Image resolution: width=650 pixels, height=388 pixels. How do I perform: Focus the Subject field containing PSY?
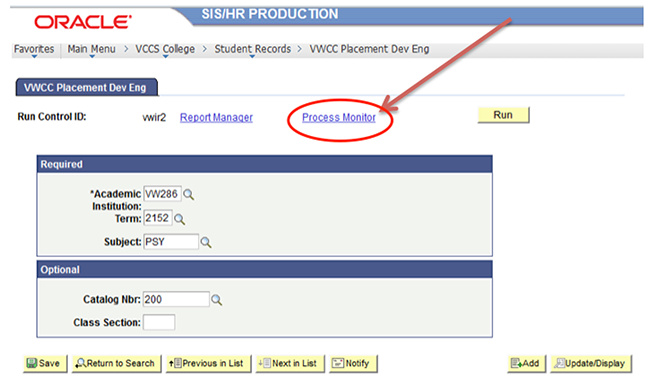(x=171, y=242)
